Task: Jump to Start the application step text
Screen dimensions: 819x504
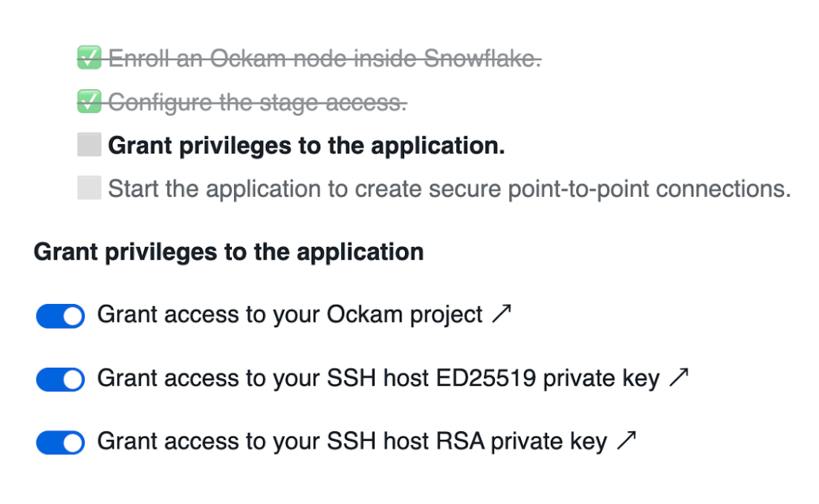Action: coord(449,189)
